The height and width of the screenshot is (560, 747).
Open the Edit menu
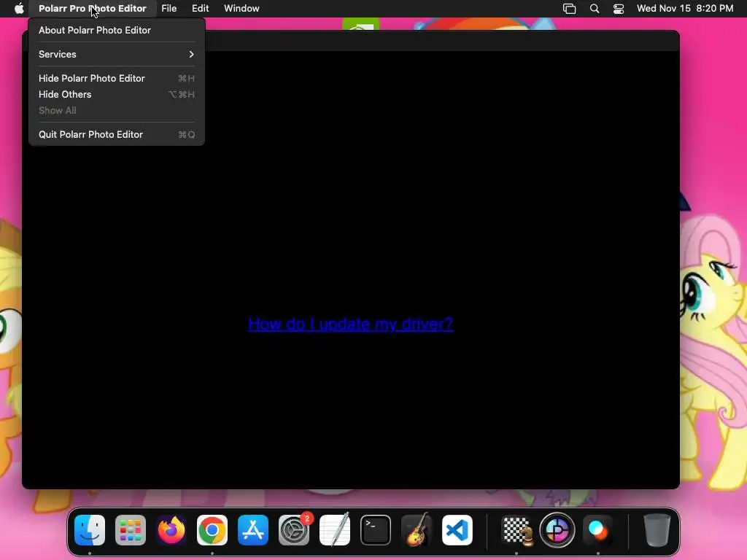[200, 9]
